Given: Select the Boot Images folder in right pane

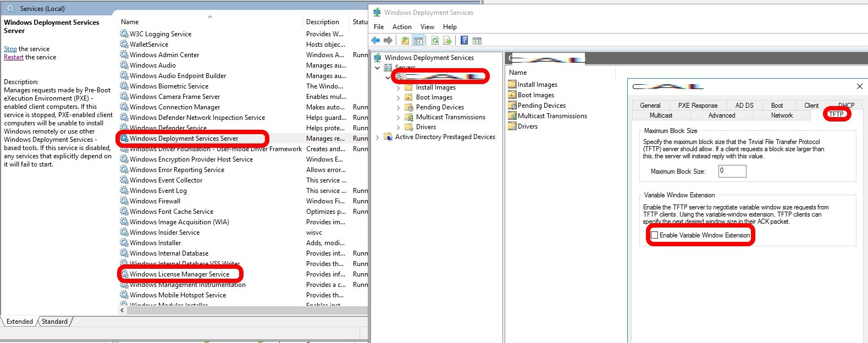Looking at the screenshot, I should tap(535, 95).
